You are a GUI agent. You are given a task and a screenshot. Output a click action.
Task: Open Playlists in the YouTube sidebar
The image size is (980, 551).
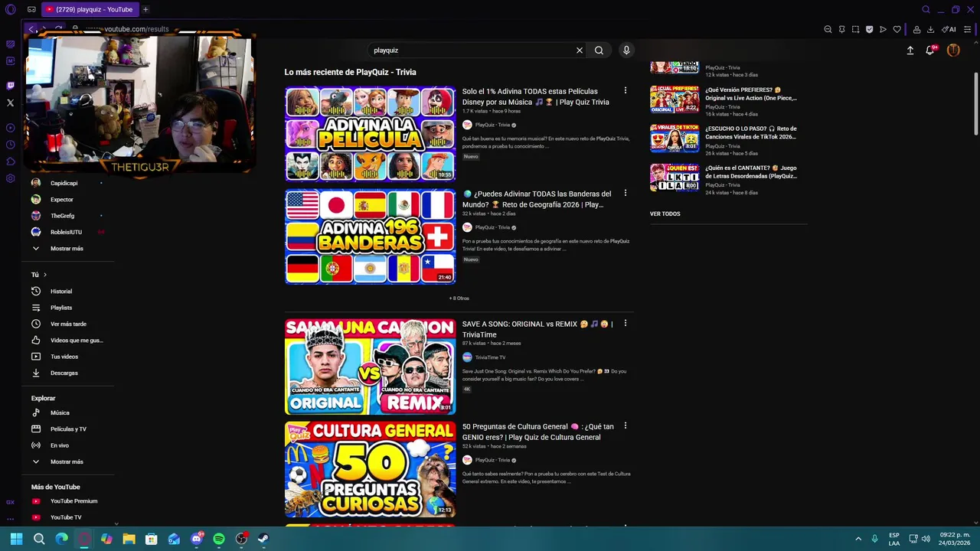(61, 308)
